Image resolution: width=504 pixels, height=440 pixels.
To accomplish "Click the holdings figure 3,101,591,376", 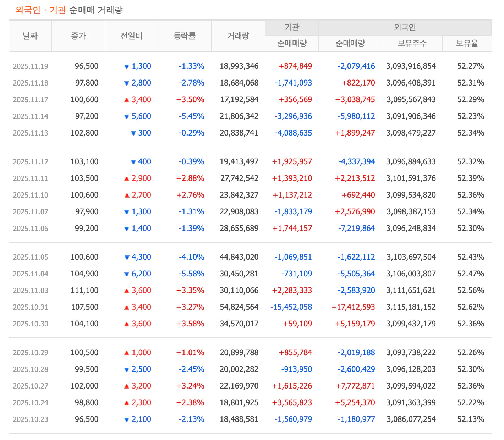I will [411, 178].
